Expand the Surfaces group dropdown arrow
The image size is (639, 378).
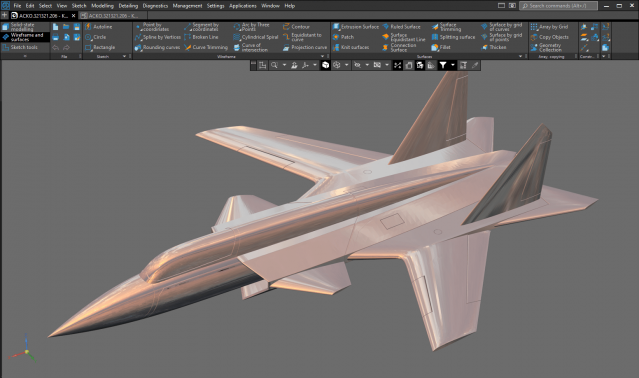click(520, 56)
